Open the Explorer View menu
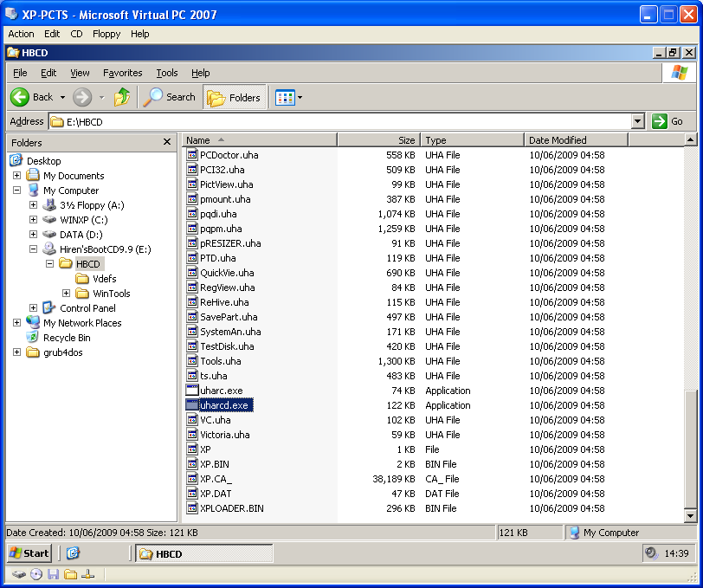 80,73
